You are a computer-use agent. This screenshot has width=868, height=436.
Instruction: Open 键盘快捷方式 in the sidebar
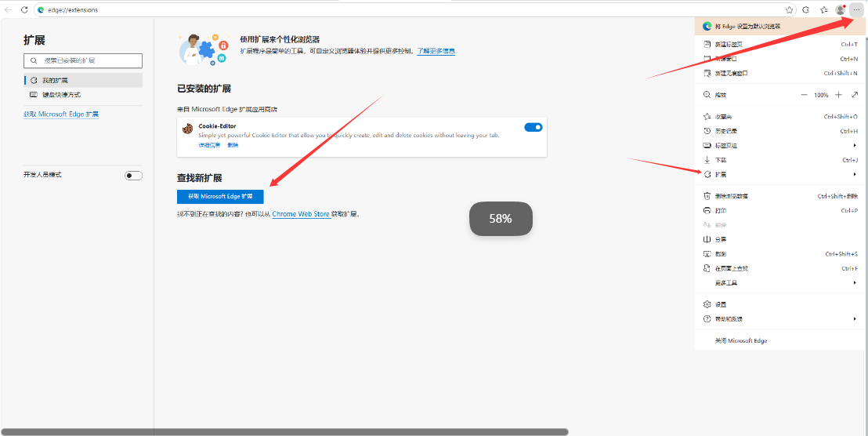(x=83, y=95)
